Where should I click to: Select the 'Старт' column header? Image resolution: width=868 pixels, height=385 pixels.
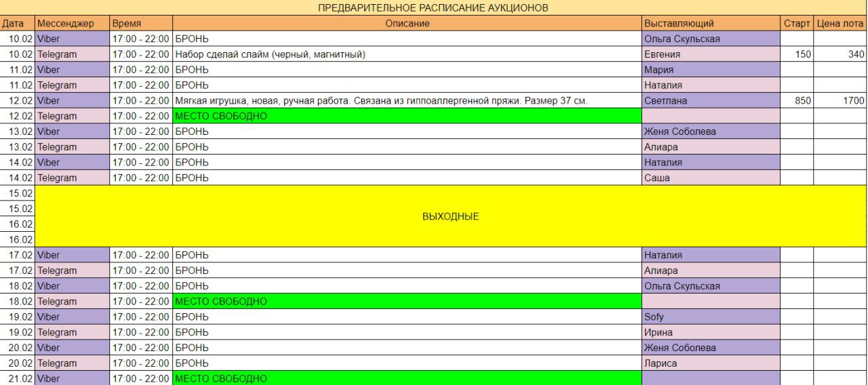pos(797,24)
